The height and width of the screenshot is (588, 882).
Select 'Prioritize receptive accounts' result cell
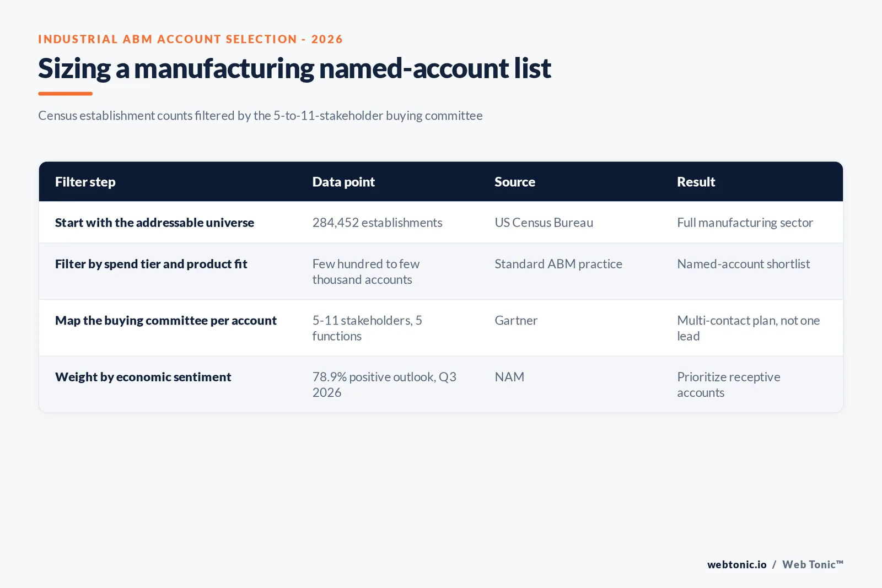coord(728,385)
